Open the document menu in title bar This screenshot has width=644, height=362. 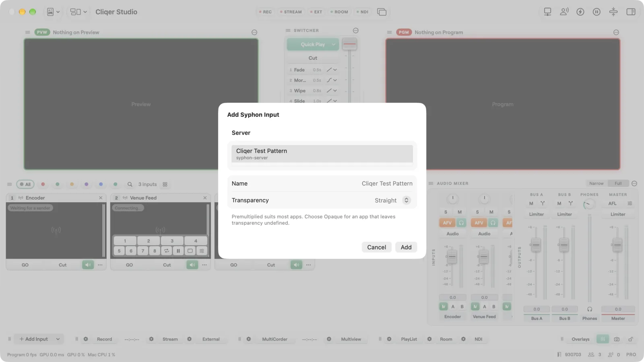[53, 12]
